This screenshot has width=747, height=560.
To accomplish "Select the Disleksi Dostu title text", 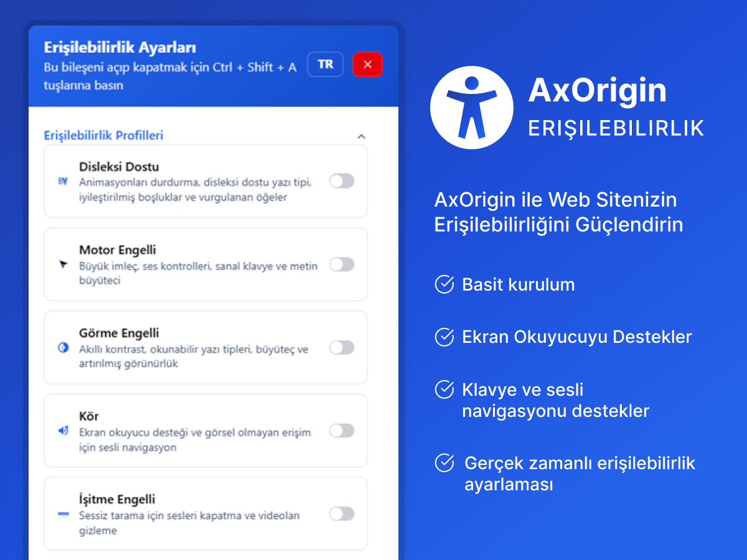I will pyautogui.click(x=119, y=167).
